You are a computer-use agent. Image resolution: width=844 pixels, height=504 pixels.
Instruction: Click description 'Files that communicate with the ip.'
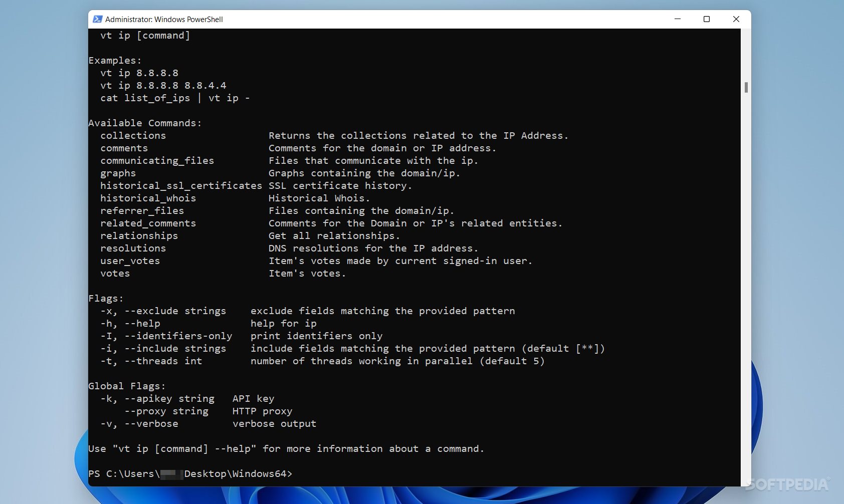click(373, 161)
